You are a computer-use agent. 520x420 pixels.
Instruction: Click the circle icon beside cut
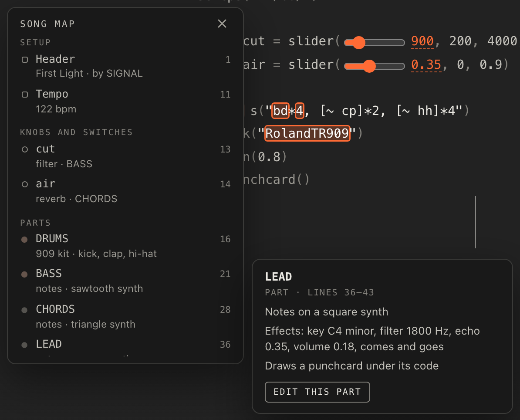[x=24, y=149]
